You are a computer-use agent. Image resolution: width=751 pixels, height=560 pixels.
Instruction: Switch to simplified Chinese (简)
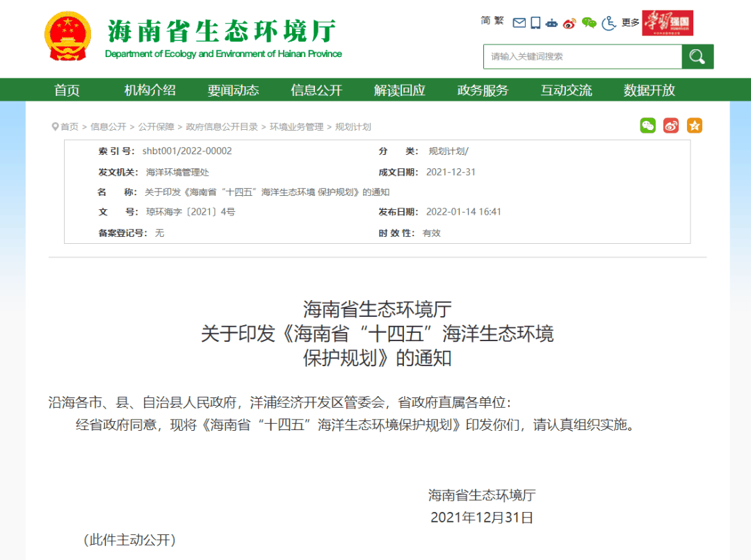[485, 21]
